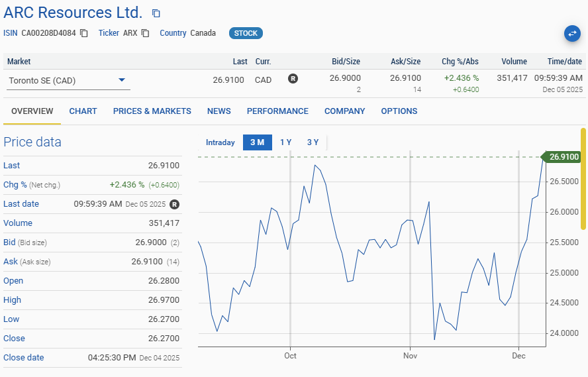Screen dimensions: 588x377
Task: Click the High label in Price data
Action: click(x=12, y=299)
